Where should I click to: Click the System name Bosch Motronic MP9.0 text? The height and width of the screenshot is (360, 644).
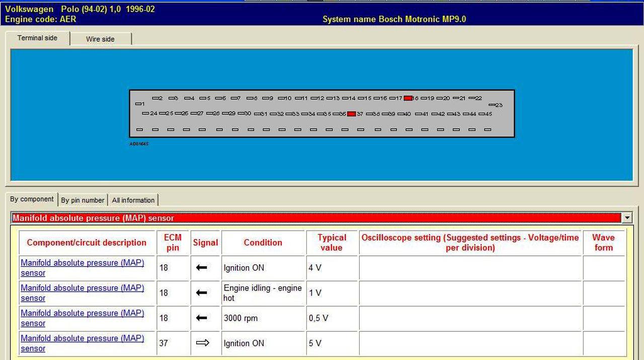point(394,20)
